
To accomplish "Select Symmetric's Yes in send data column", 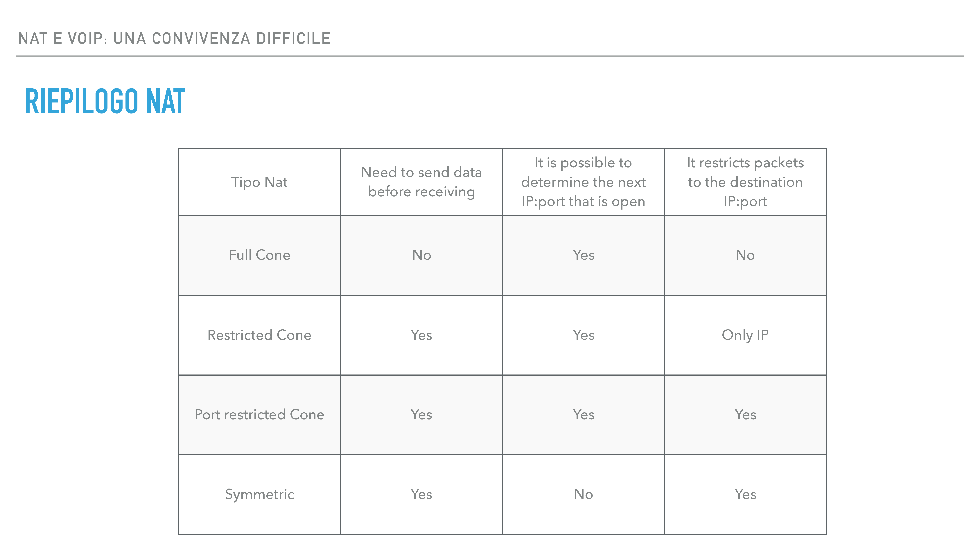I will point(421,495).
